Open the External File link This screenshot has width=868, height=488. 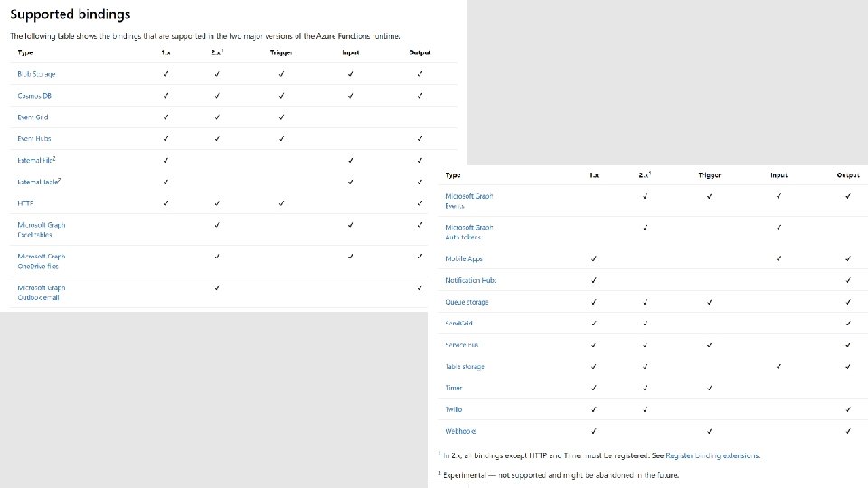tap(36, 161)
